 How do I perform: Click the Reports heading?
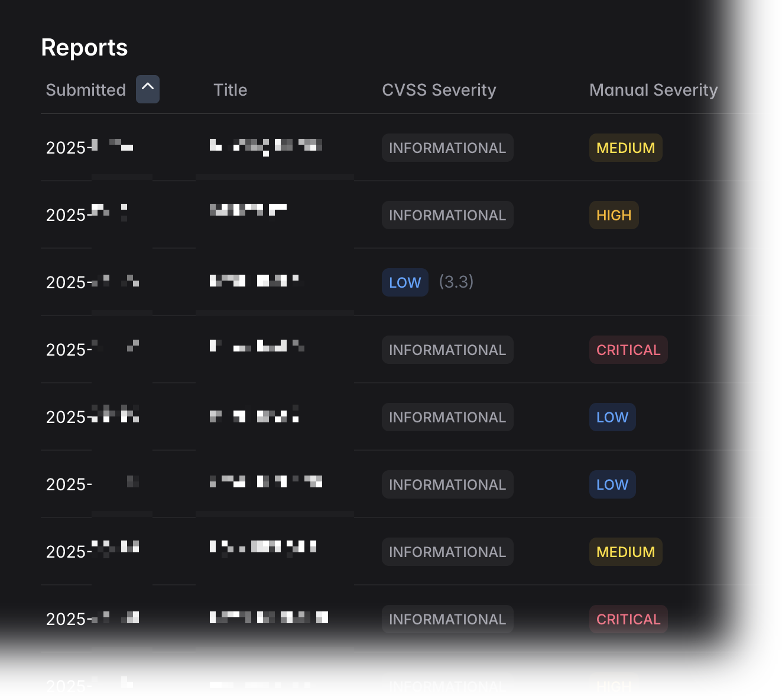(84, 47)
